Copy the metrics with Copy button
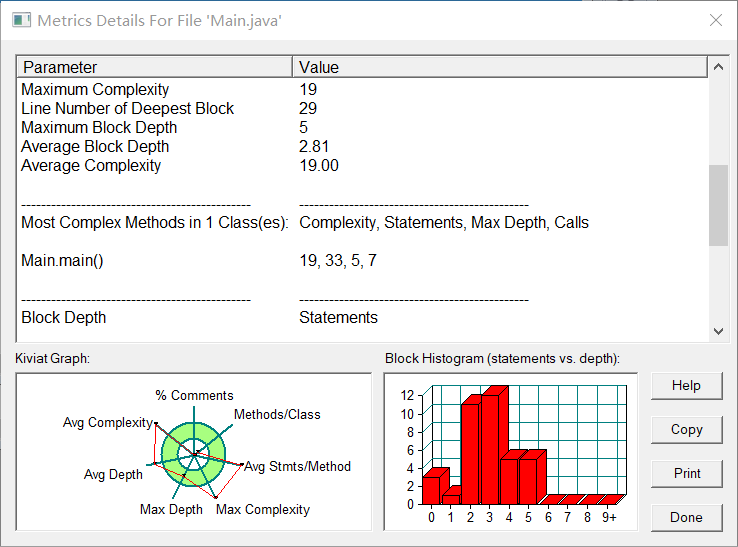The height and width of the screenshot is (547, 738). [686, 429]
